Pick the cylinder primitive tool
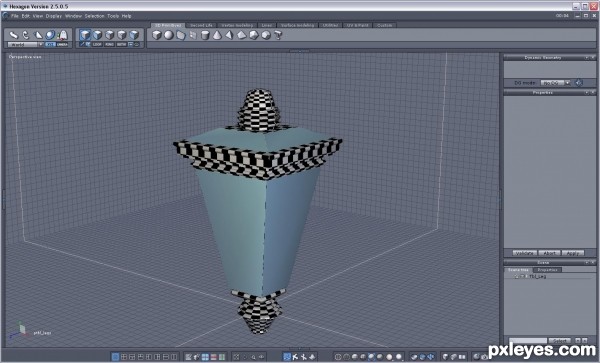The height and width of the screenshot is (363, 600). pos(205,36)
